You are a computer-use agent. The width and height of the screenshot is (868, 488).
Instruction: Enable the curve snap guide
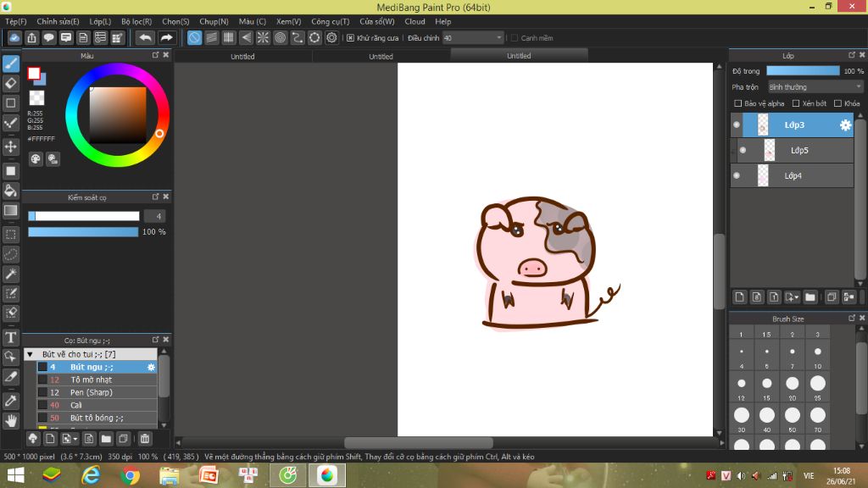pos(298,37)
